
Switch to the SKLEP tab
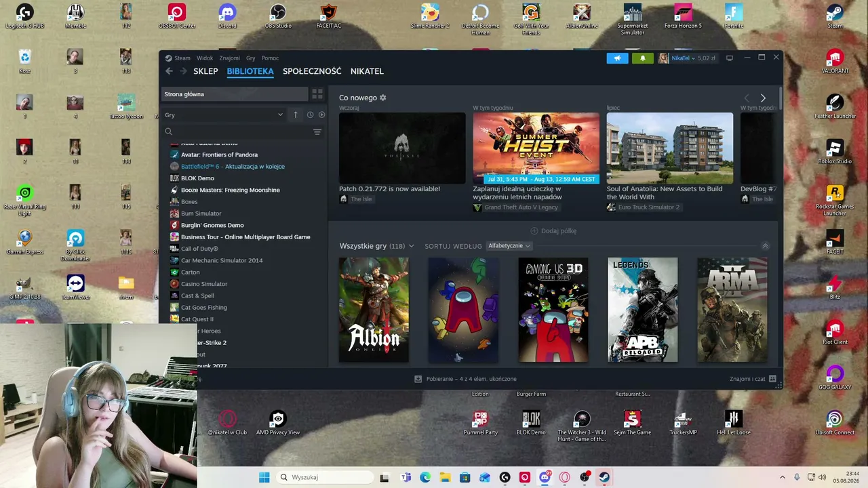click(205, 71)
